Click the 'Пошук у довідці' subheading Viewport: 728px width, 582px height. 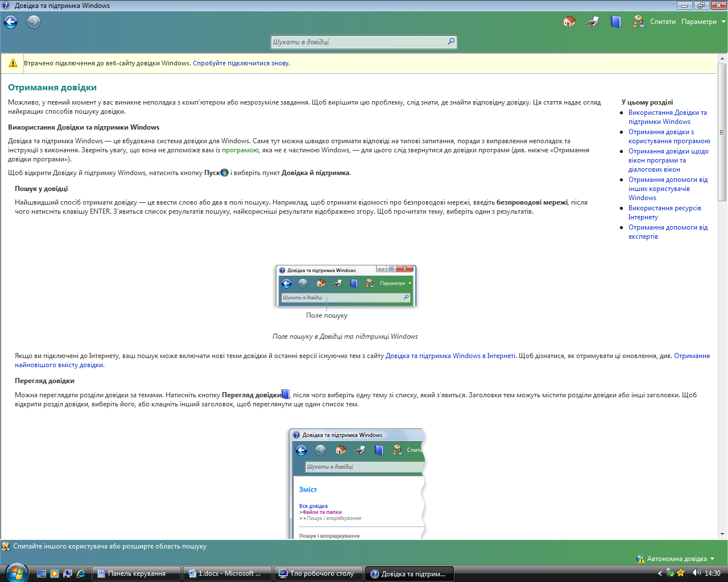(x=42, y=189)
